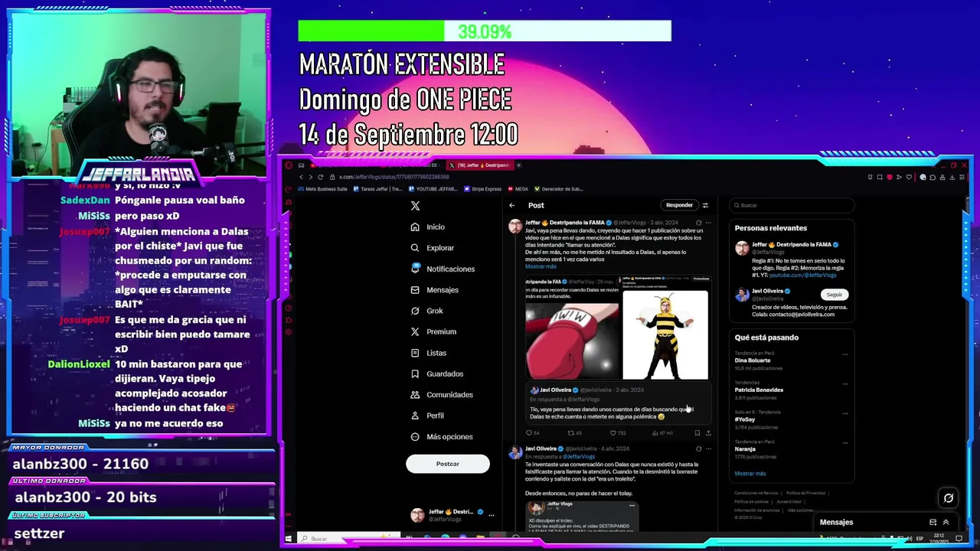
Task: Select the Jeffar Destripando browser tab
Action: (479, 165)
